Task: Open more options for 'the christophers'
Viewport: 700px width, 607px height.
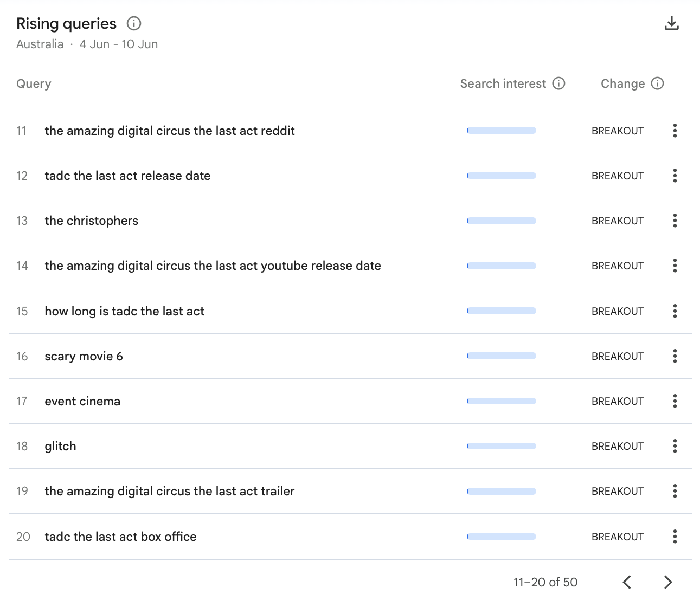Action: pyautogui.click(x=675, y=221)
